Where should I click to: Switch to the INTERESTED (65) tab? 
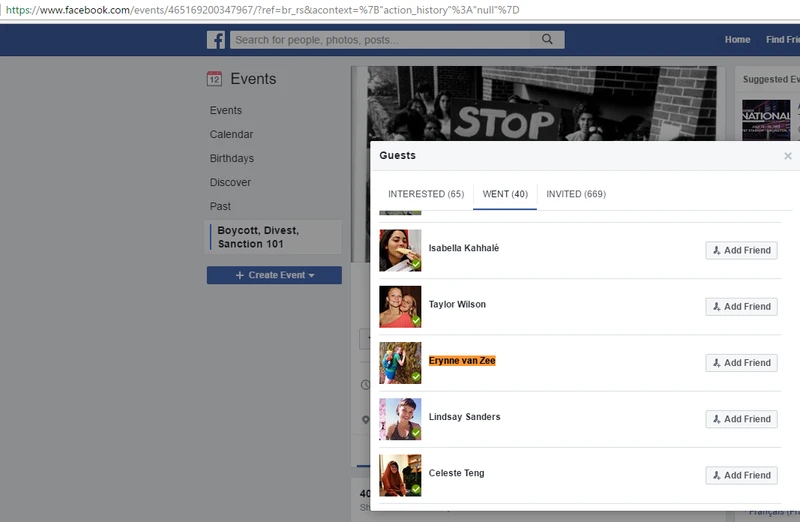[426, 194]
